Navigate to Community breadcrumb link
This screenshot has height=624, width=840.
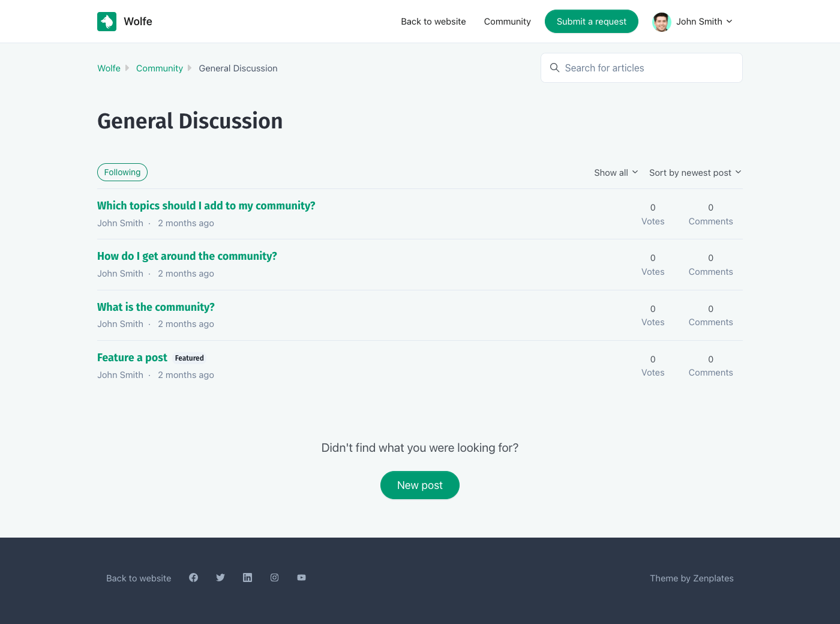(159, 68)
